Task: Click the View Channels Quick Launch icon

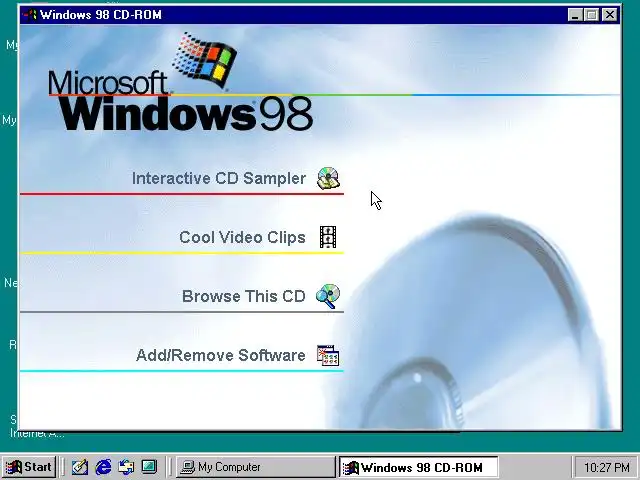Action: point(149,467)
